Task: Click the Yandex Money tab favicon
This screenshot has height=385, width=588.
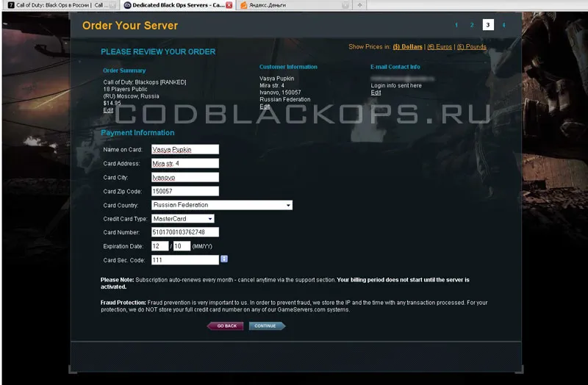Action: pos(243,5)
